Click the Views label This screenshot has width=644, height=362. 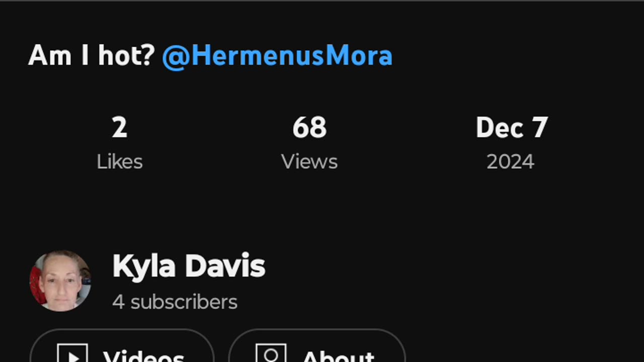coord(309,162)
